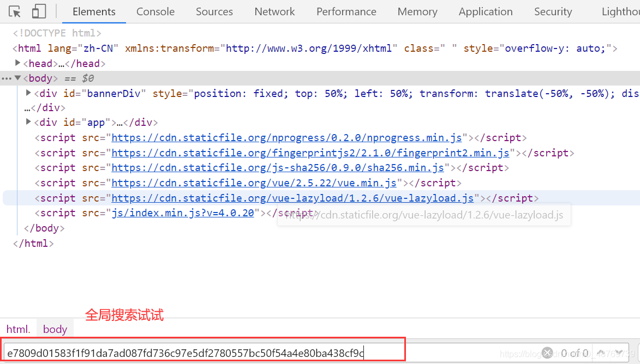Select the closing div tag line
The image size is (640, 364).
click(45, 107)
